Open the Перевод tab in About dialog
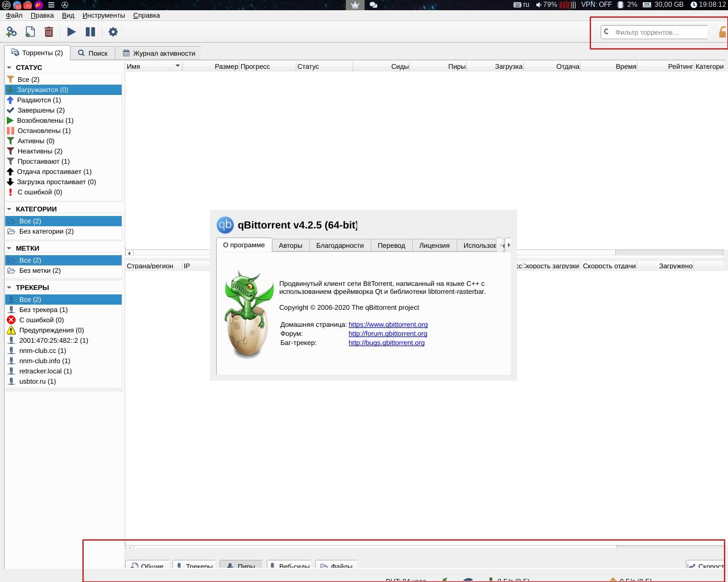 [391, 246]
